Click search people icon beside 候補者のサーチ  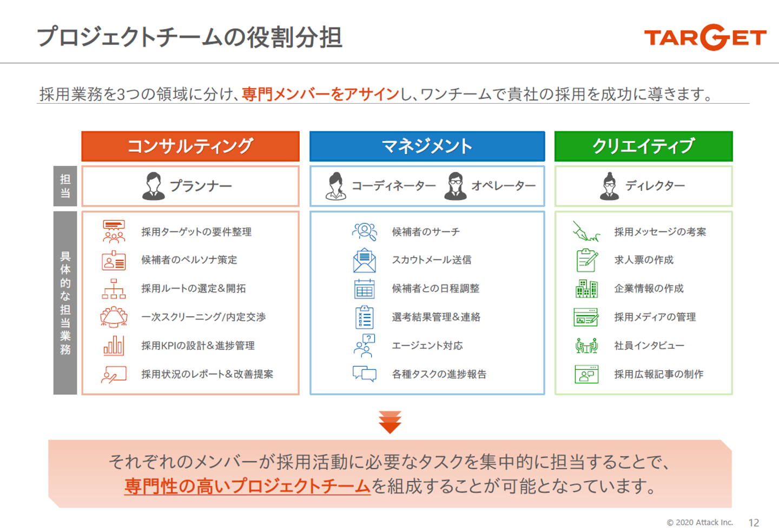[x=365, y=231]
